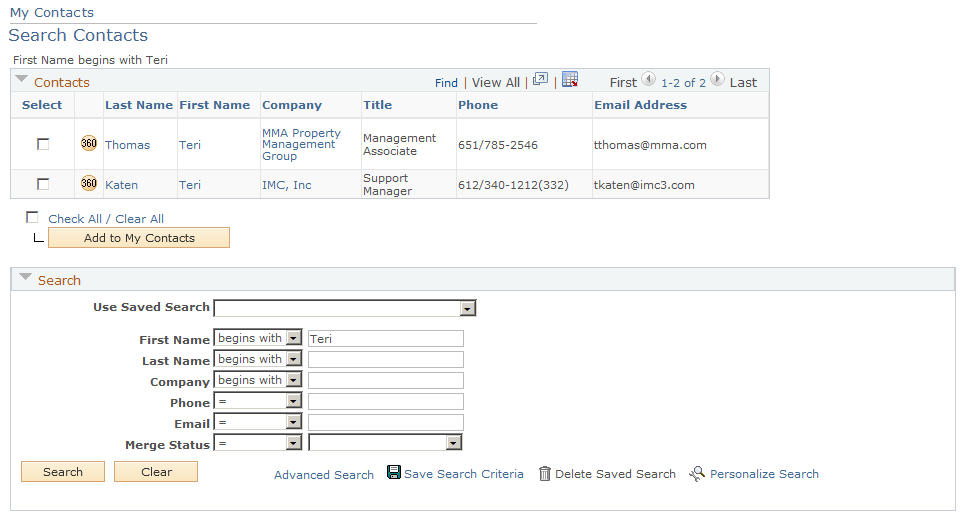The height and width of the screenshot is (518, 963).
Task: Focus the Phone input field
Action: 386,402
